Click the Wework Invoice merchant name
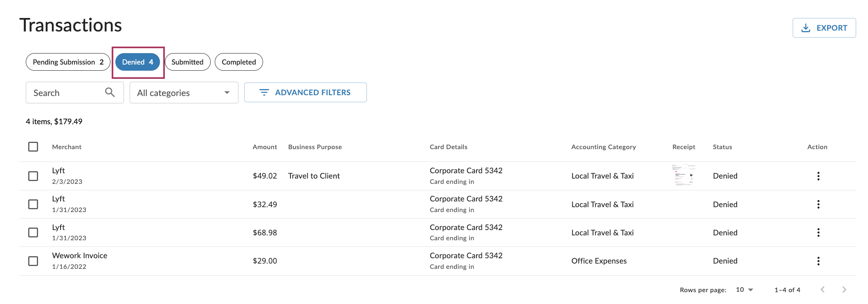The width and height of the screenshot is (868, 304). [79, 255]
